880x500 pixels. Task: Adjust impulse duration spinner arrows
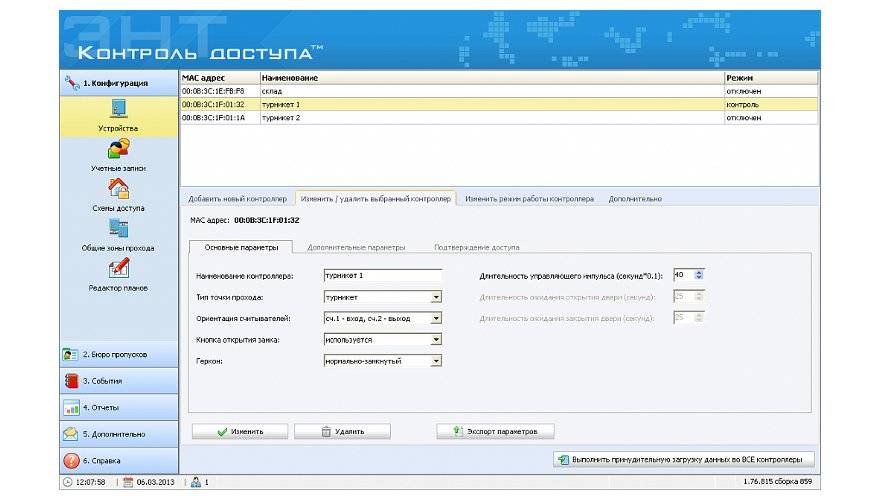tap(699, 275)
